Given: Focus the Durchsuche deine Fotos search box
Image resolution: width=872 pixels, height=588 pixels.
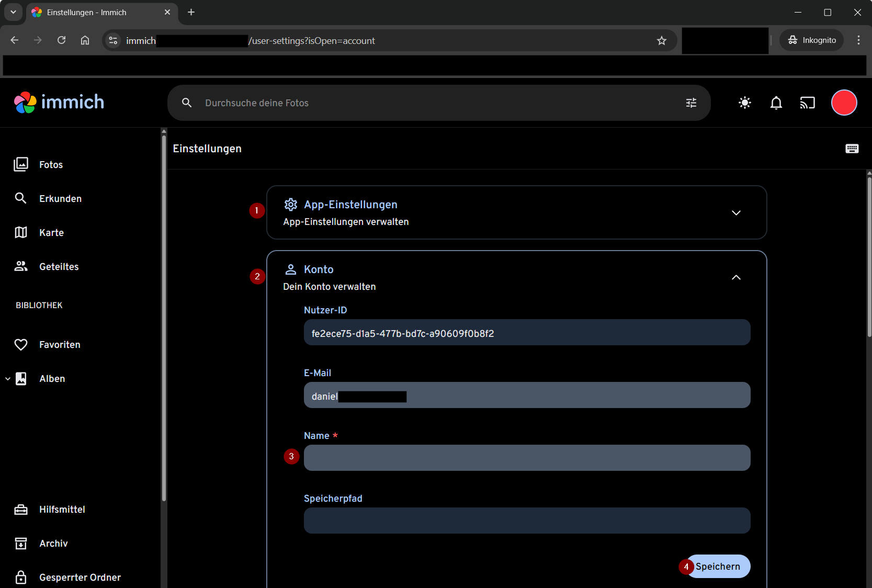Looking at the screenshot, I should 438,103.
